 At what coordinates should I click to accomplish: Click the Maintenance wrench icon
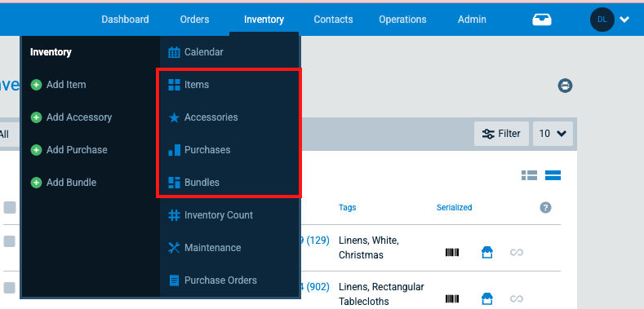pyautogui.click(x=174, y=248)
